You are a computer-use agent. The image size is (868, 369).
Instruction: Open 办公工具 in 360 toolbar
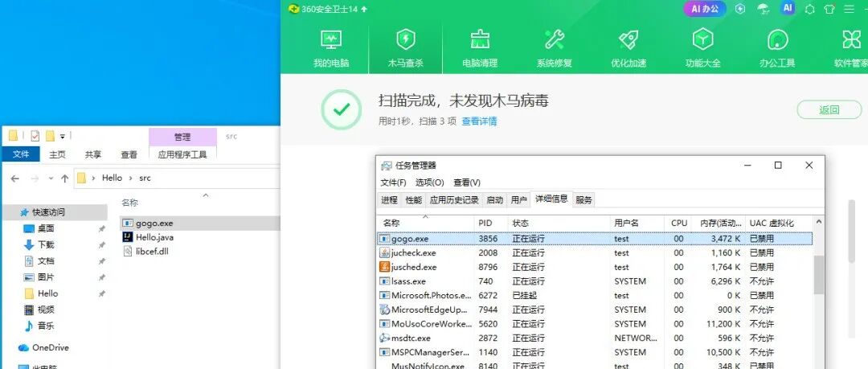777,49
